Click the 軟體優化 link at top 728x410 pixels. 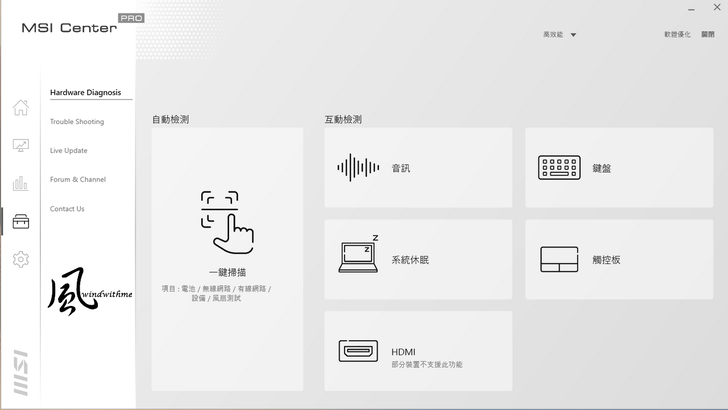(x=677, y=34)
